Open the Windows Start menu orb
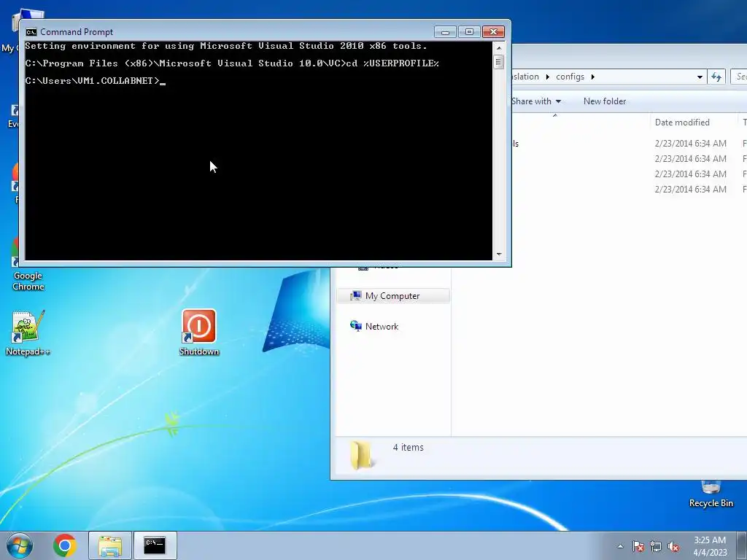747x560 pixels. pos(20,545)
